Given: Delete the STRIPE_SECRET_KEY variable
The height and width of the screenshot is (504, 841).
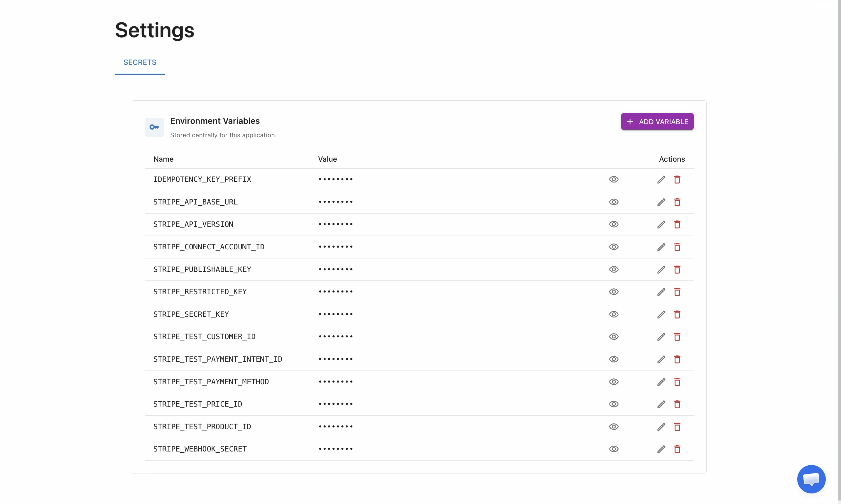Looking at the screenshot, I should tap(677, 314).
